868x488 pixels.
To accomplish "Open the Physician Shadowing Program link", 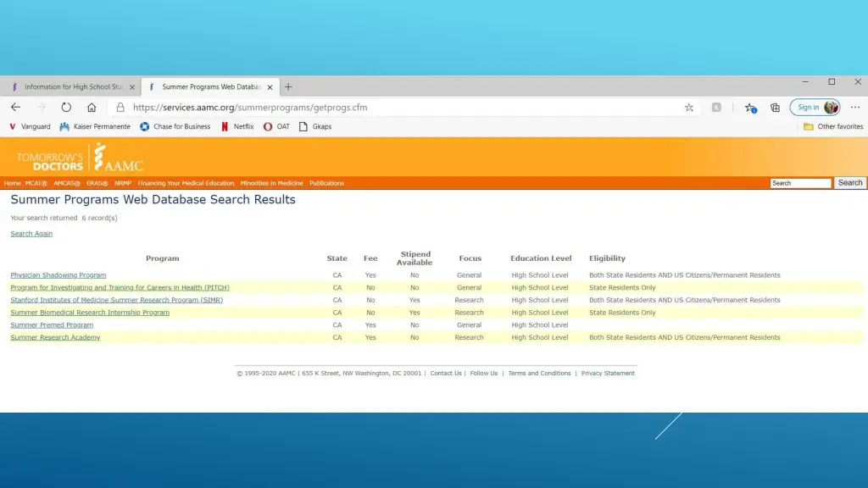I will click(x=58, y=275).
